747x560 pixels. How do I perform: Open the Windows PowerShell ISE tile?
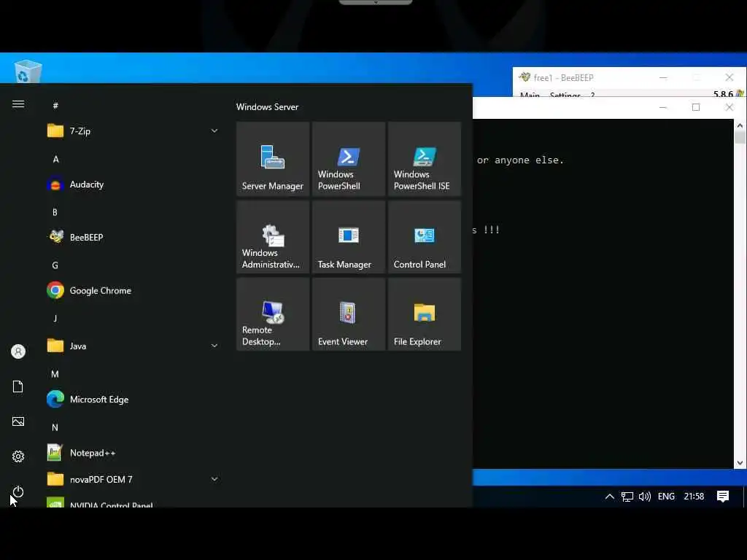pos(424,159)
